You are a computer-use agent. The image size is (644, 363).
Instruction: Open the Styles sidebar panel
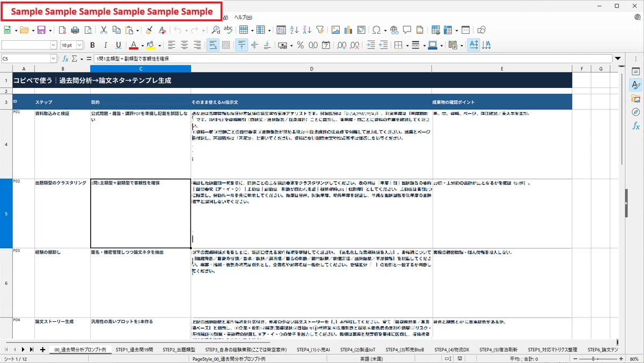[636, 85]
